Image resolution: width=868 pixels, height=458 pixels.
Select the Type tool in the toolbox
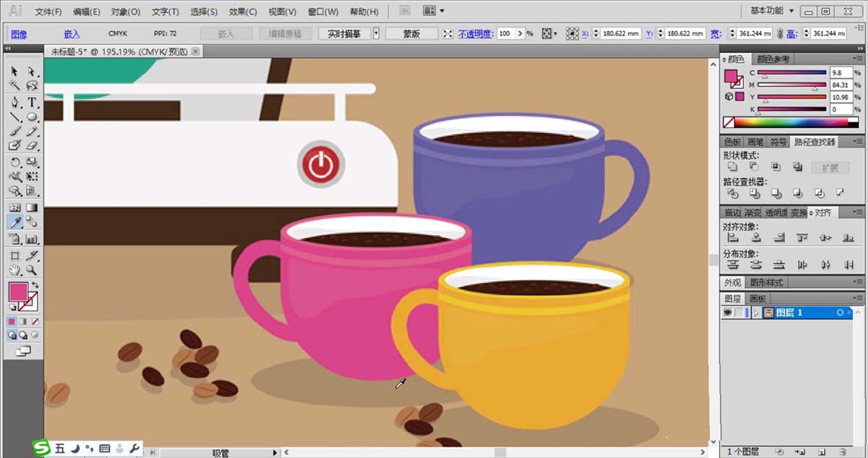coord(32,102)
